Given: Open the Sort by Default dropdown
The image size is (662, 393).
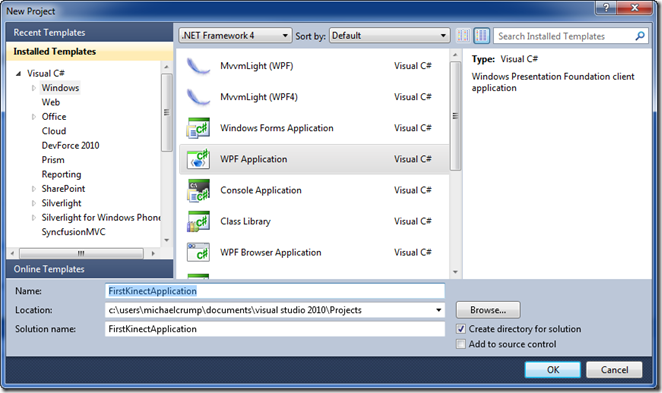Looking at the screenshot, I should [389, 36].
